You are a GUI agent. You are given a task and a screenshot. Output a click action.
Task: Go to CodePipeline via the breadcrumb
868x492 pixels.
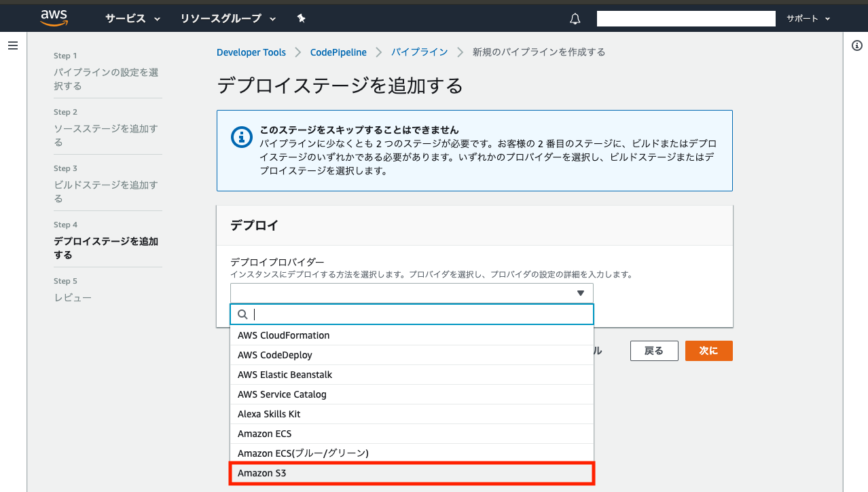click(x=338, y=52)
